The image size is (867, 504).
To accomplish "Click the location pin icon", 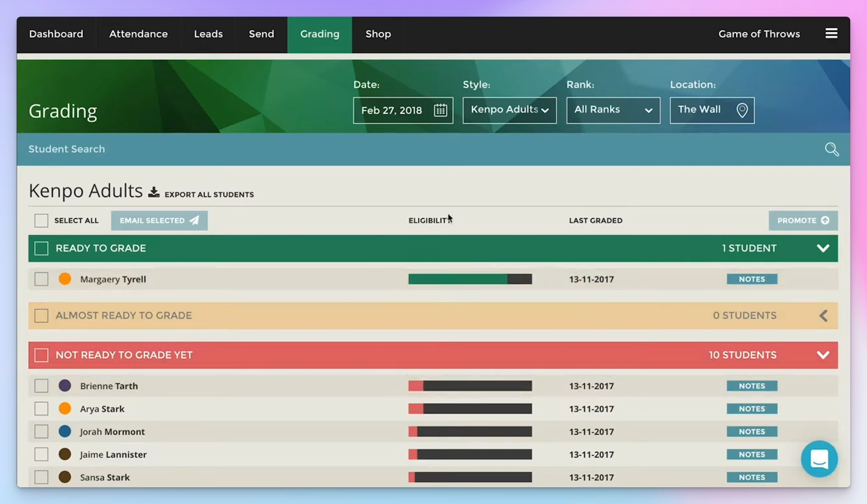I will [742, 110].
